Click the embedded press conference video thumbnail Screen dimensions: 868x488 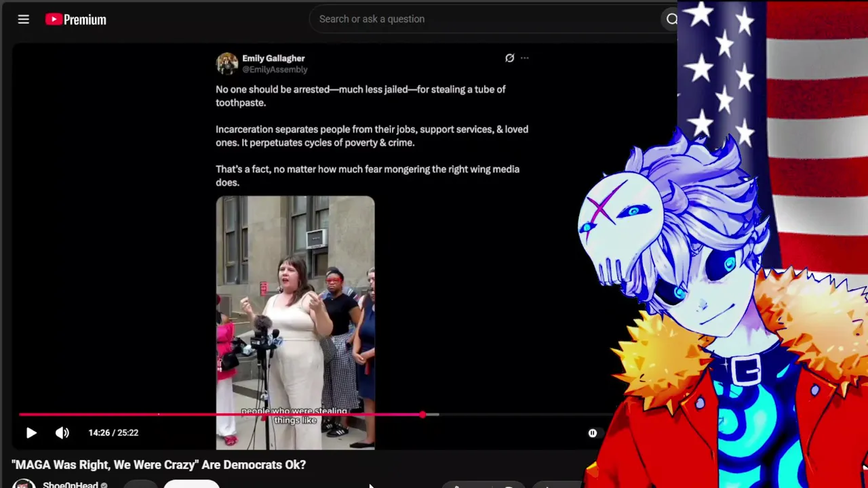295,323
